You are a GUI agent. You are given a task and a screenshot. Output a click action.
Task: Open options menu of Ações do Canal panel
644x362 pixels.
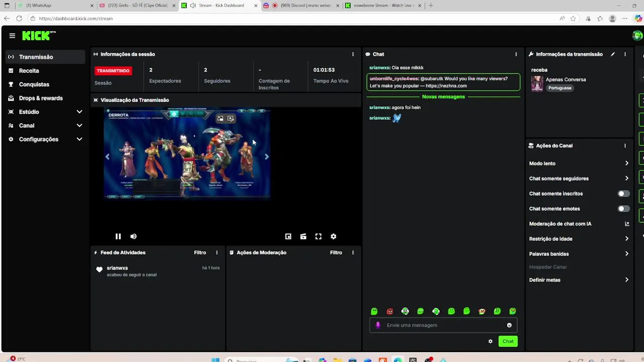click(x=625, y=146)
